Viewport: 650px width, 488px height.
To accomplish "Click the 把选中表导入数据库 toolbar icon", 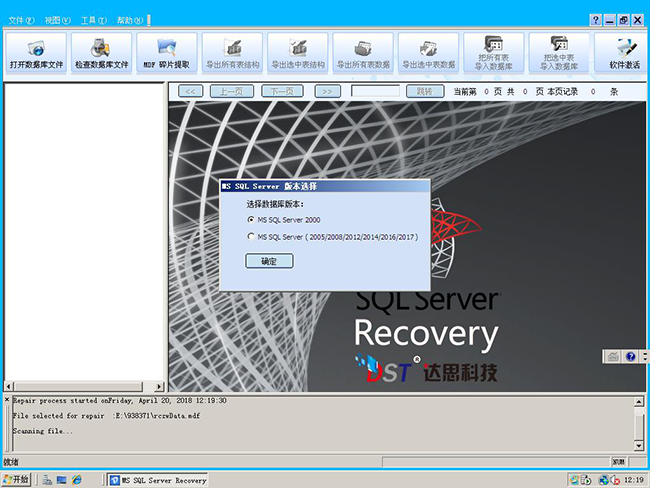I will (x=559, y=53).
